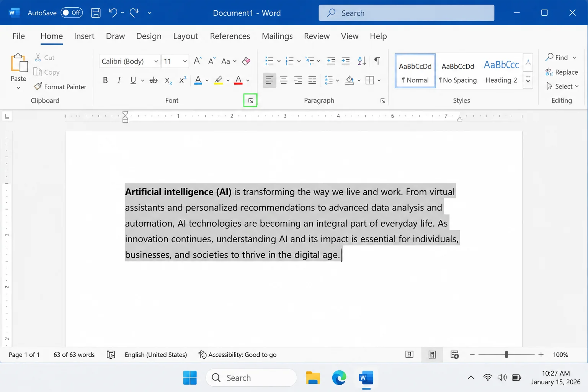588x392 pixels.
Task: Open the Change Case dropdown
Action: pyautogui.click(x=229, y=61)
